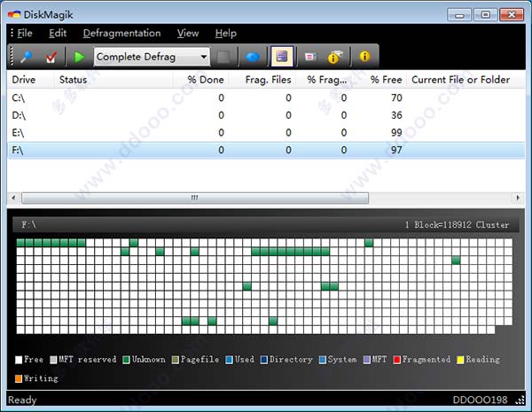This screenshot has height=412, width=532.
Task: Click the 70 % Free value for C:
Action: pos(396,98)
